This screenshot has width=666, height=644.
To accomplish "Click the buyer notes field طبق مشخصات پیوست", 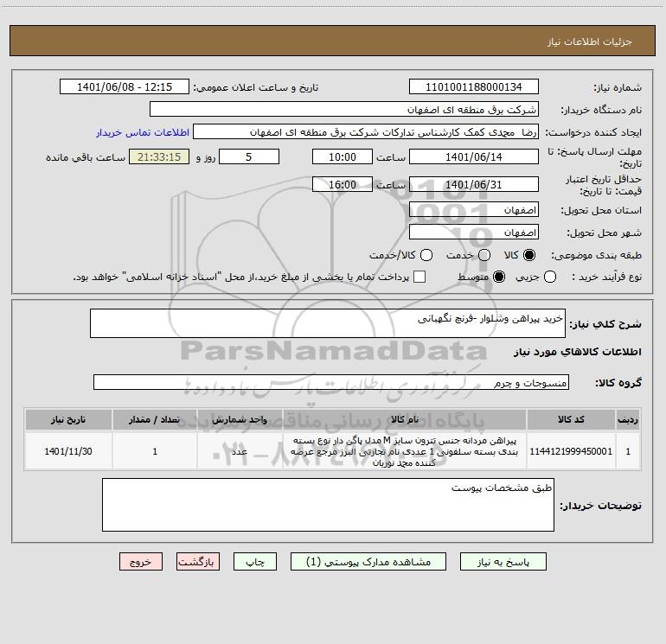I will (x=328, y=505).
